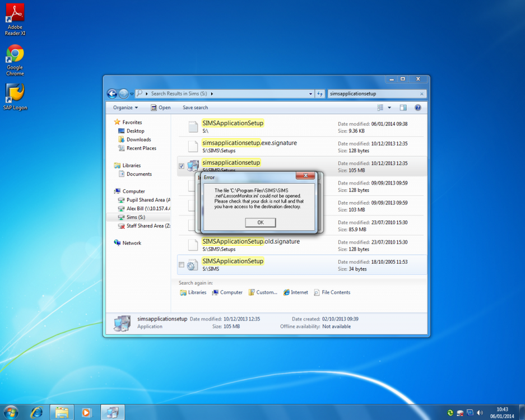Click the blank file icon of simsapplicationsetup.exe.signature
The height and width of the screenshot is (420, 525).
[193, 146]
